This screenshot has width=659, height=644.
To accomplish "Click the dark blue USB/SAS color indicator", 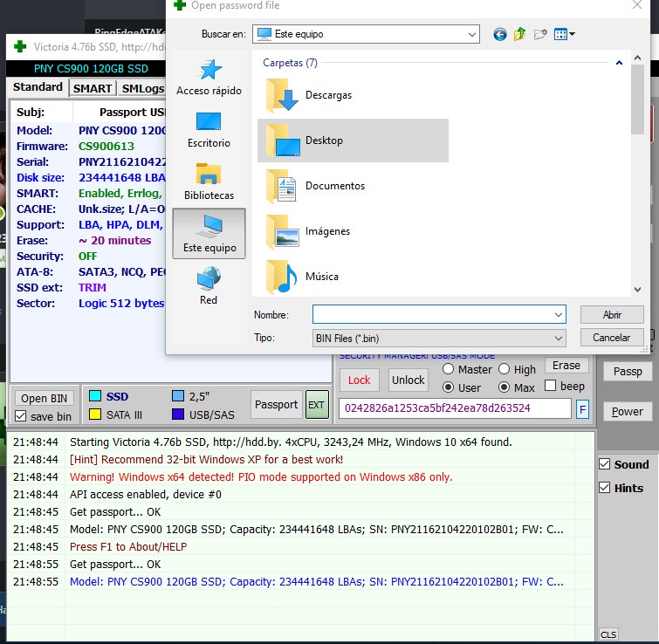I will point(178,414).
